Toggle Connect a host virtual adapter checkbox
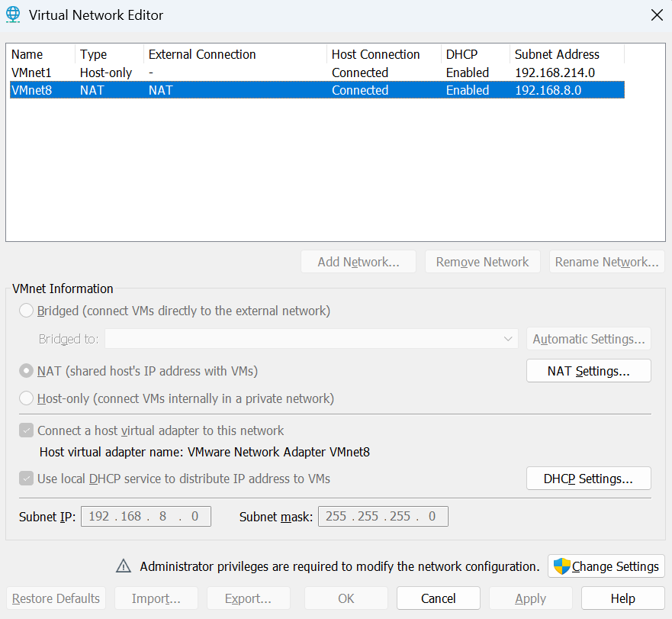This screenshot has width=672, height=619. [x=27, y=430]
